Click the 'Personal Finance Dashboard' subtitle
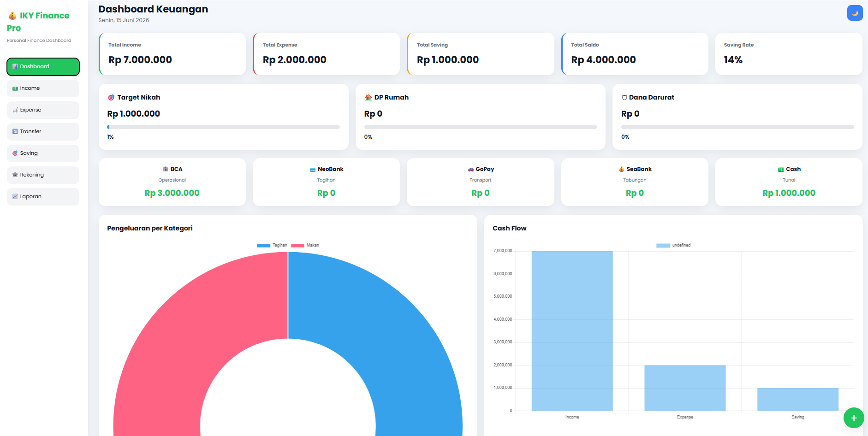 point(39,41)
